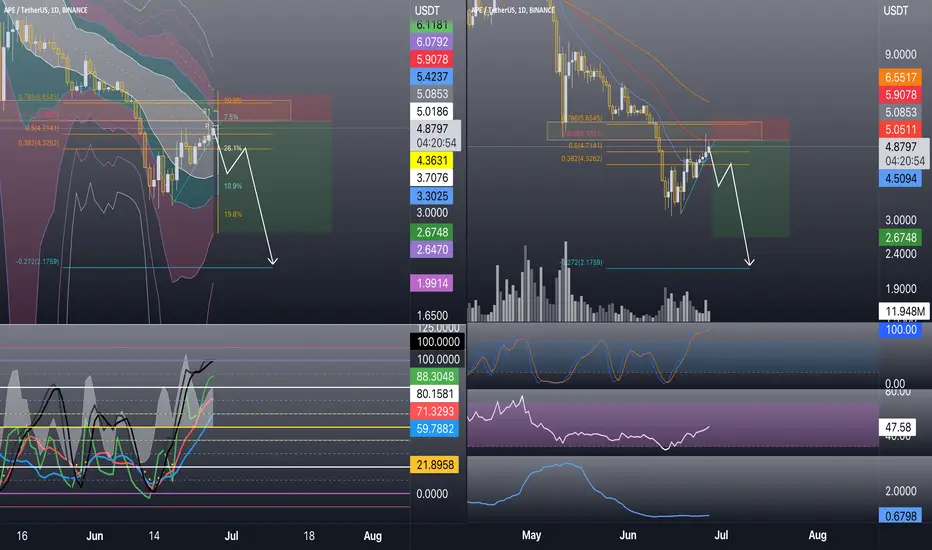Click the May date on time axis

point(531,535)
